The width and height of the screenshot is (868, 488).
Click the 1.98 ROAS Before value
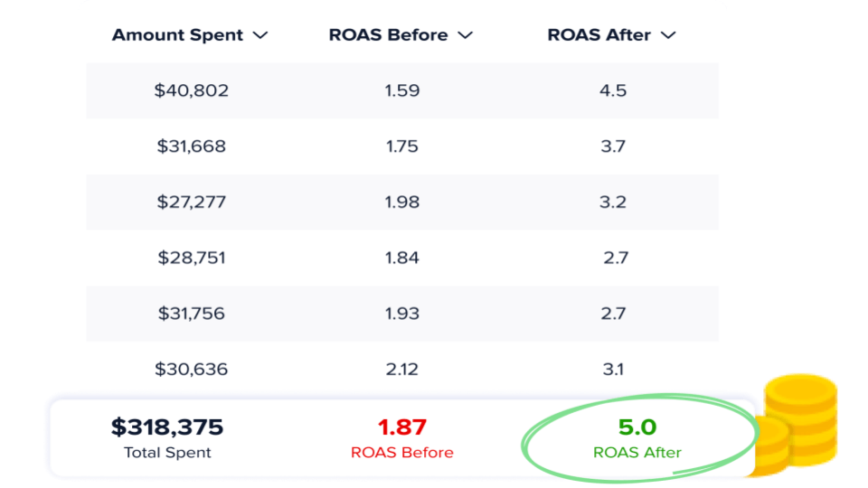401,202
